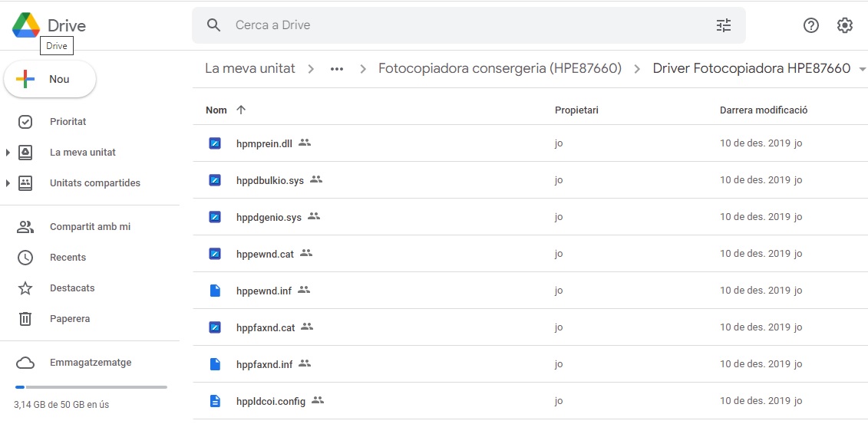Click Darrera modificació column header

(x=764, y=110)
